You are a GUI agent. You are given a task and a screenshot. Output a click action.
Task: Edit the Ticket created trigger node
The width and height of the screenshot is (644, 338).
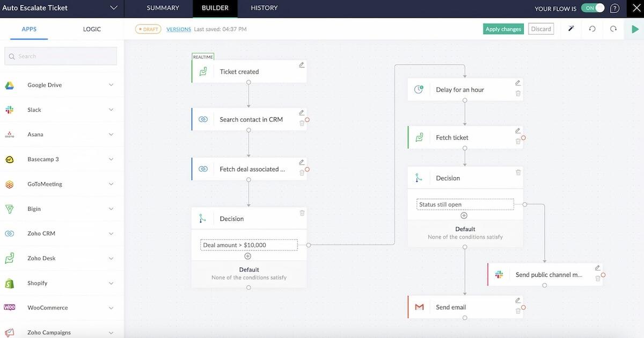click(302, 65)
